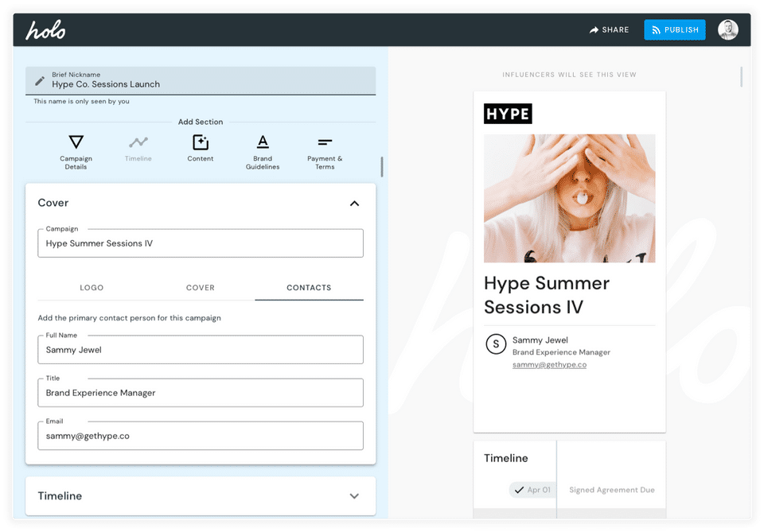Add a Campaign Details section
The height and width of the screenshot is (532, 764).
[76, 152]
